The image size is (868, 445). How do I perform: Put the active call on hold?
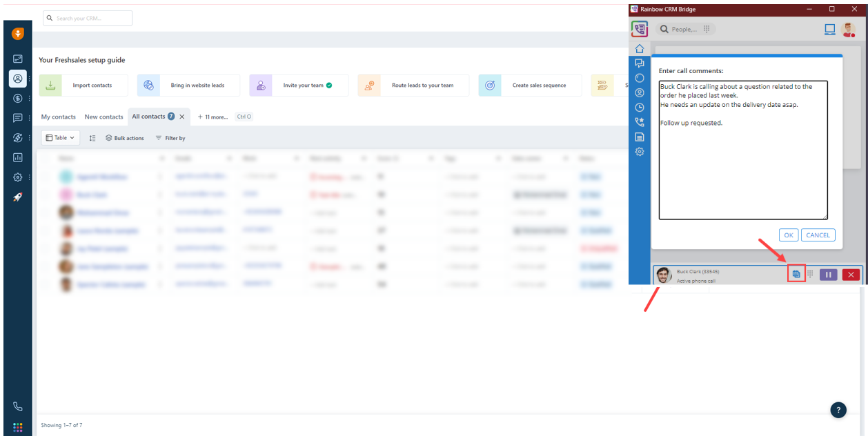(828, 275)
